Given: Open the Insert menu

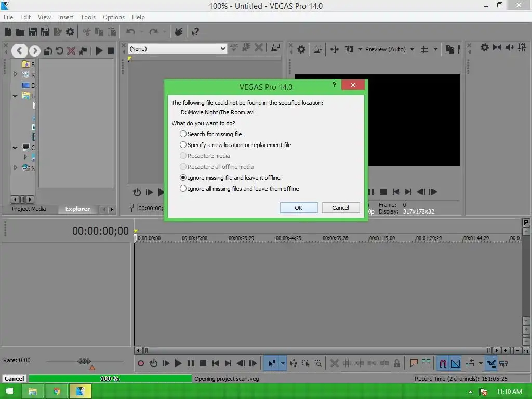Looking at the screenshot, I should click(x=65, y=17).
